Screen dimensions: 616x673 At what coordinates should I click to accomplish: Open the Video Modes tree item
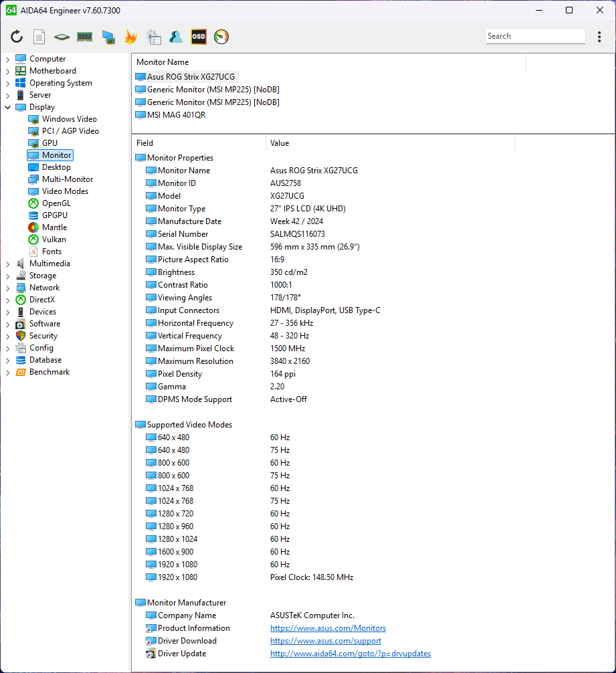(58, 191)
